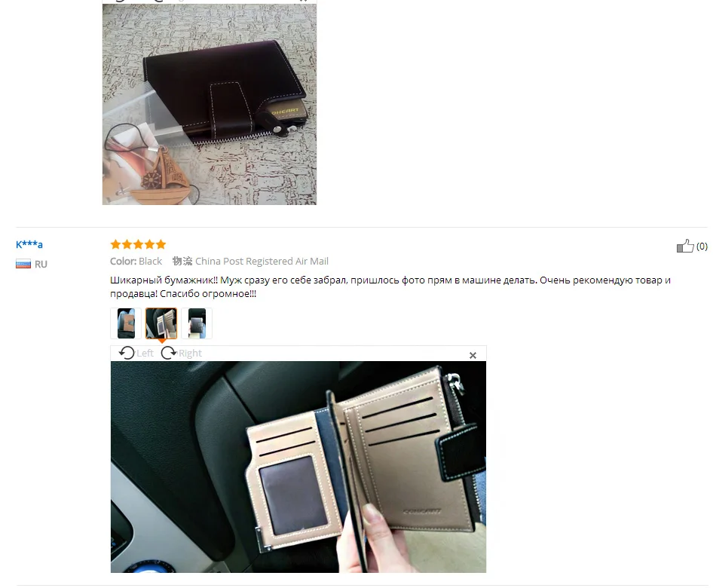Click the helpful count (0)
Viewport: 713px width, 588px height.
click(702, 246)
